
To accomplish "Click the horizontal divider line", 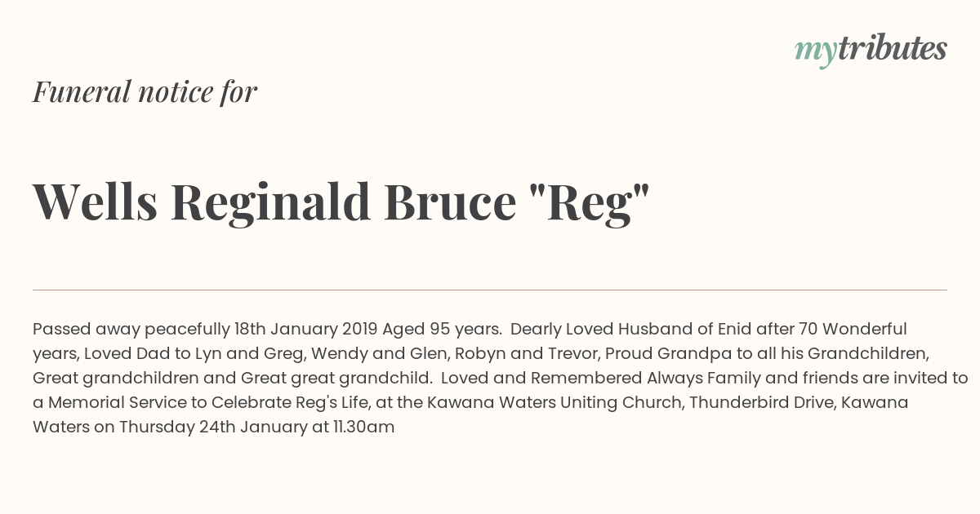I will pyautogui.click(x=490, y=290).
